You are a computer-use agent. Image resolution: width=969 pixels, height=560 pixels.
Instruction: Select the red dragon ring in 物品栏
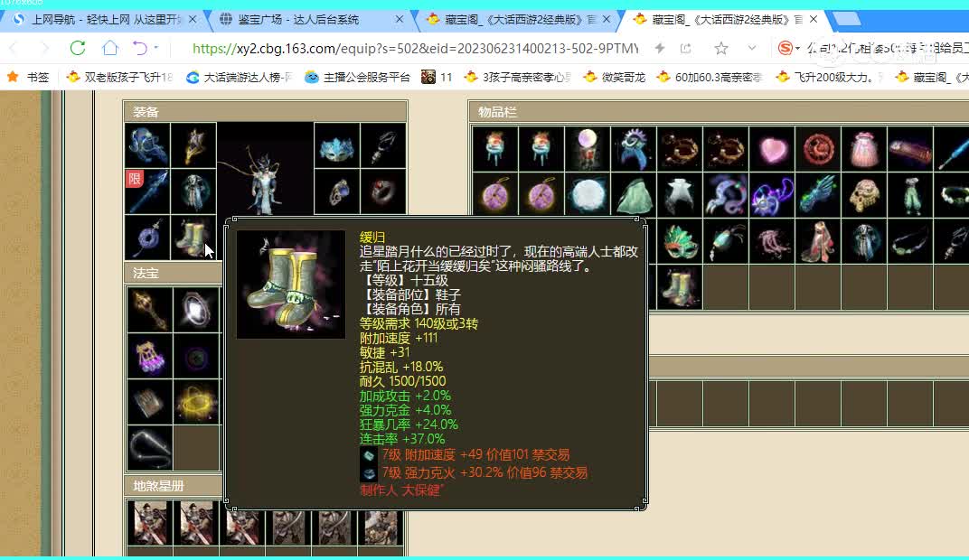818,149
